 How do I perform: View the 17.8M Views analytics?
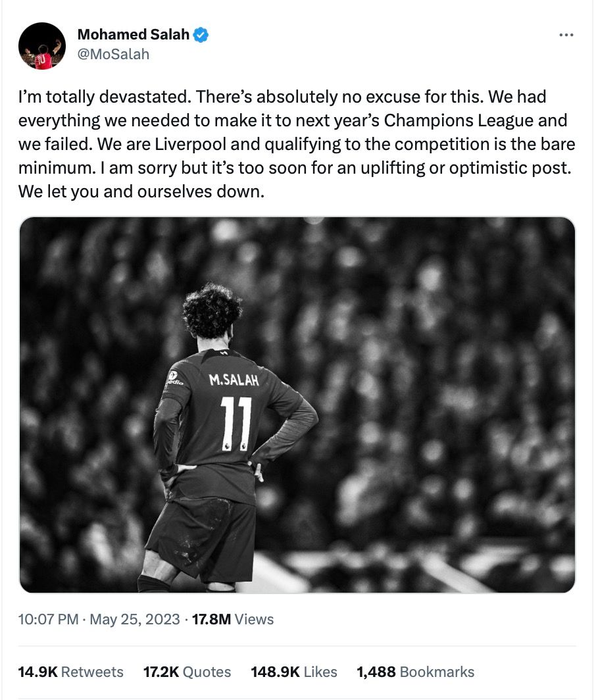(232, 619)
